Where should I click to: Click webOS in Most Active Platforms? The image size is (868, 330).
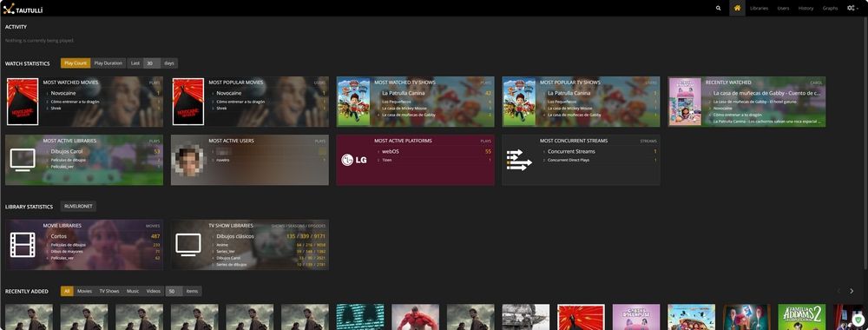(391, 151)
